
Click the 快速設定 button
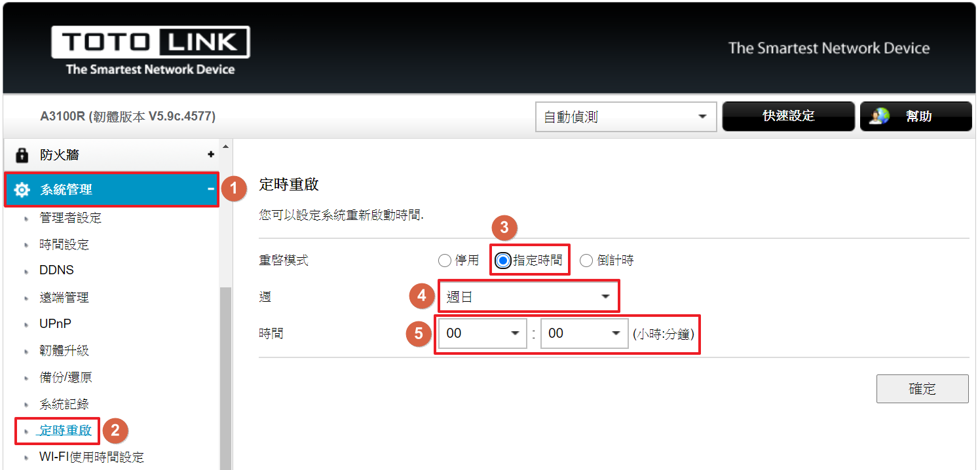[x=789, y=117]
